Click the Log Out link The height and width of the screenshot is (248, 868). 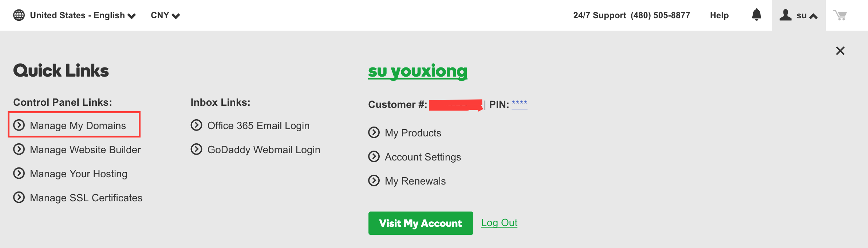click(499, 222)
